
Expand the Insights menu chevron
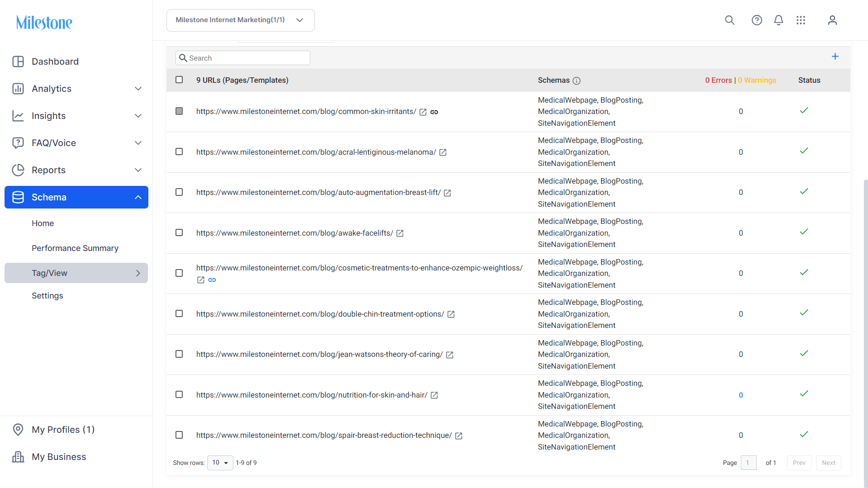point(138,116)
